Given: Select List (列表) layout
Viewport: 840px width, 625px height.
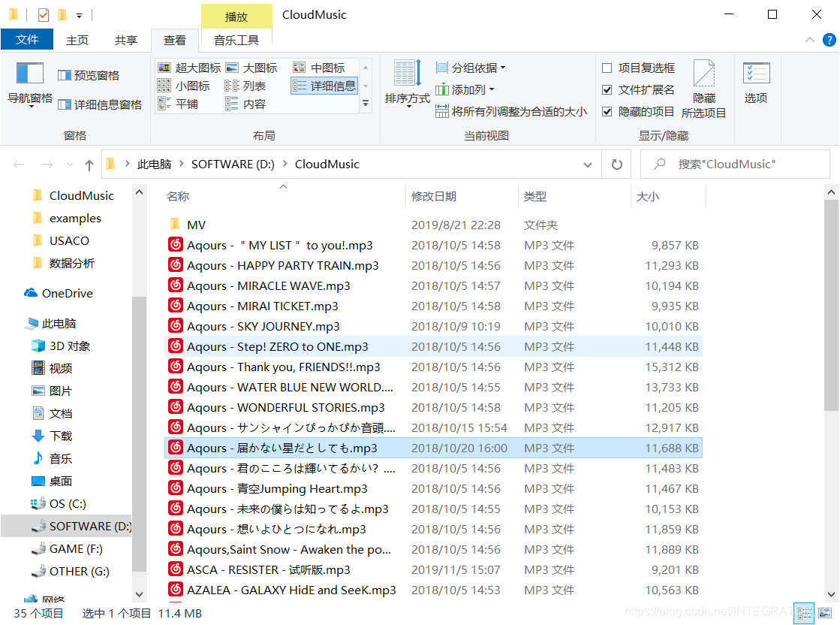Looking at the screenshot, I should [245, 86].
